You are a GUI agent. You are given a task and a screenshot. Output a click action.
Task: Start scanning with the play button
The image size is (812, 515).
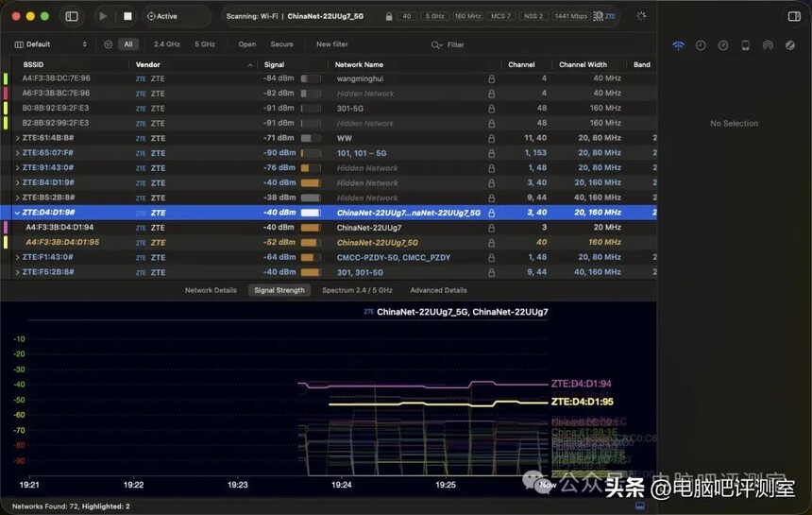click(x=103, y=16)
